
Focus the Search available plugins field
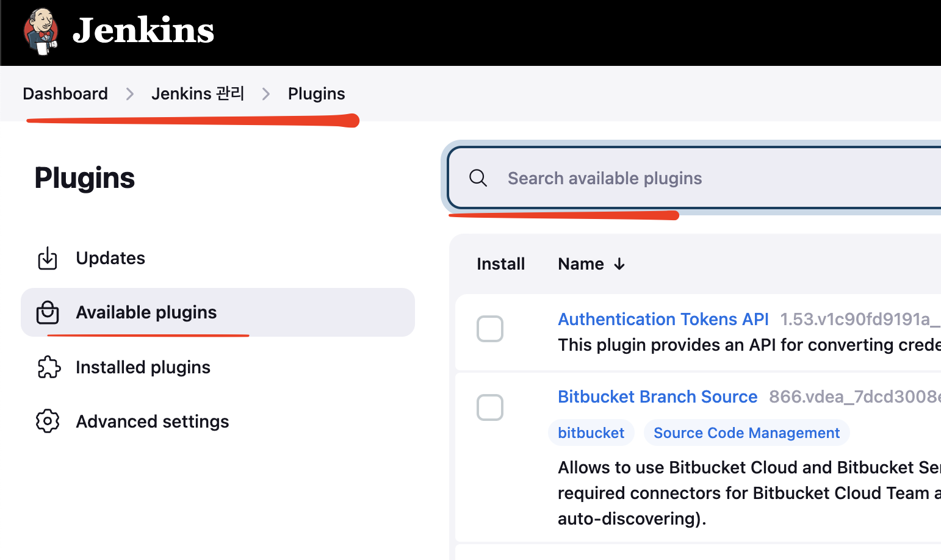[x=694, y=178]
